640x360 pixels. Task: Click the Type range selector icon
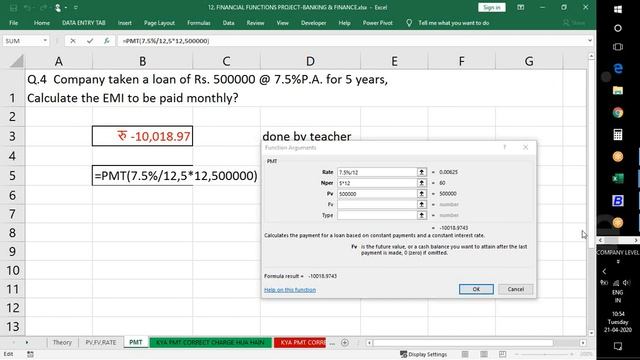(422, 215)
